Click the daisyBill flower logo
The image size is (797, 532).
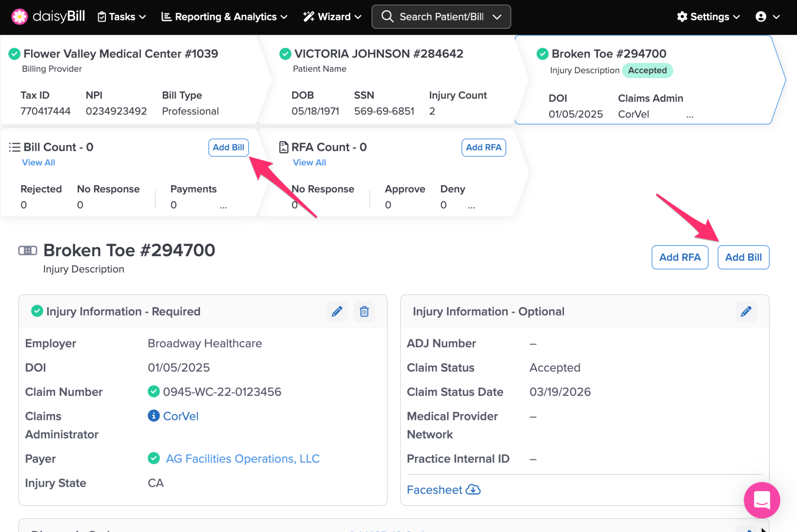click(19, 17)
